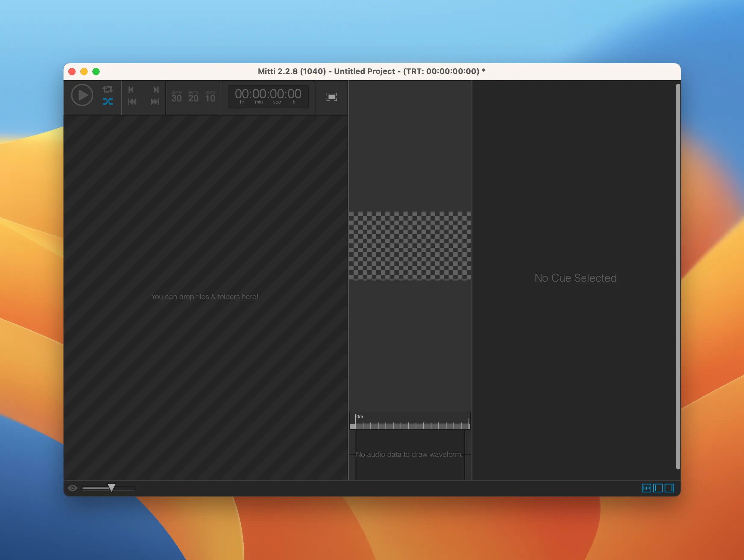Click the 'No Cue Selected' text
This screenshot has height=560, width=744.
point(576,278)
